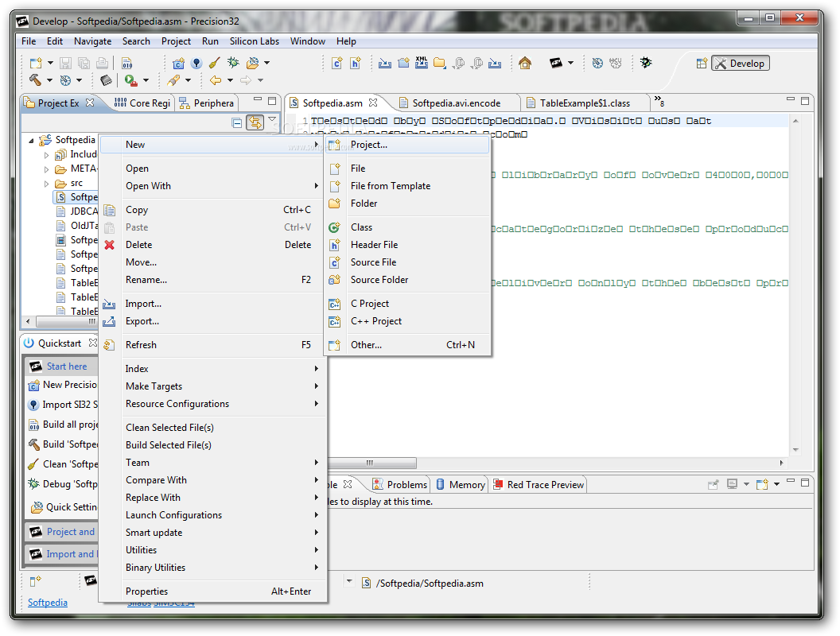Open the Back history dropdown arrow
The height and width of the screenshot is (636, 840).
[231, 80]
